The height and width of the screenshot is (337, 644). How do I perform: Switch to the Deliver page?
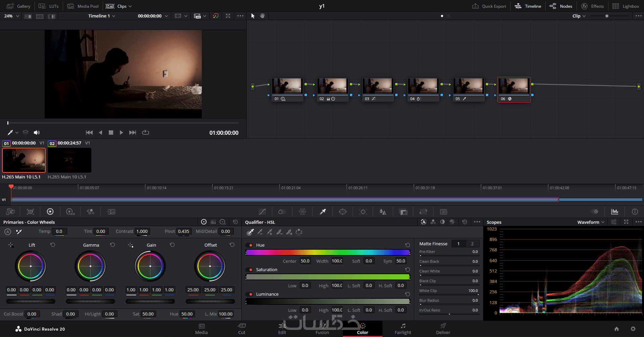click(x=443, y=329)
